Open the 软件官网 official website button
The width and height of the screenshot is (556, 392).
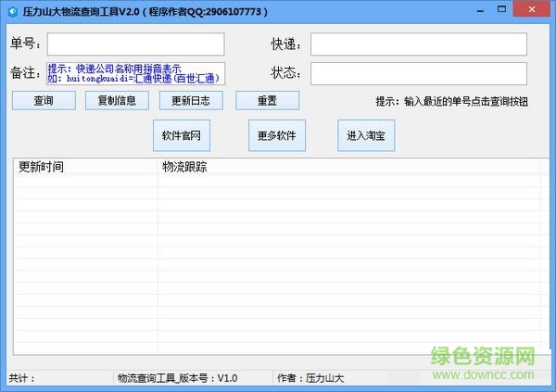click(x=182, y=135)
